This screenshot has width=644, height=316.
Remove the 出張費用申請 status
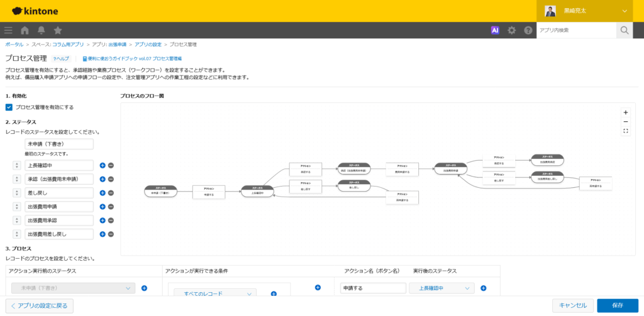coord(111,207)
